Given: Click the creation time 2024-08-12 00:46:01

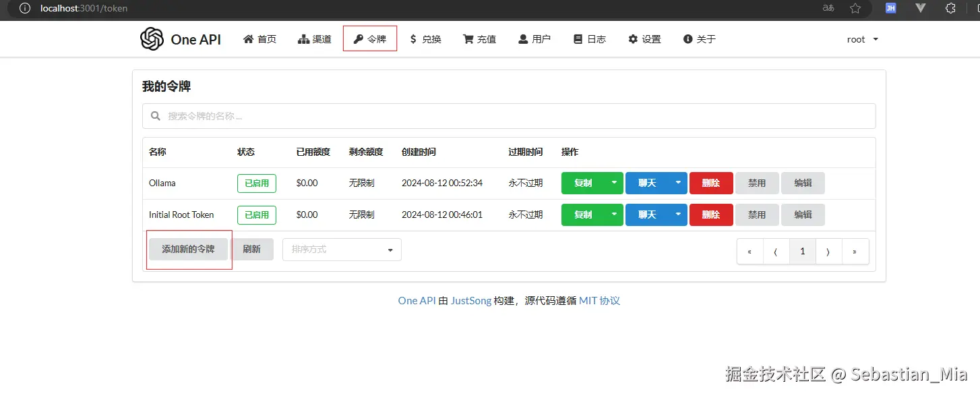Looking at the screenshot, I should pos(442,215).
